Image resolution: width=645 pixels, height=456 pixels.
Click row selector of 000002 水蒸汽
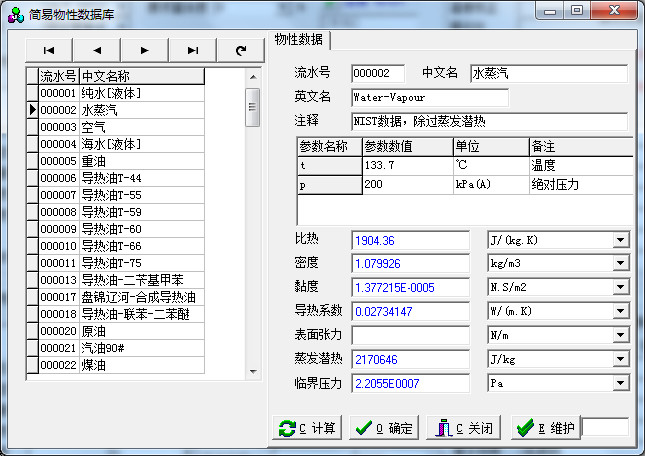coord(32,110)
